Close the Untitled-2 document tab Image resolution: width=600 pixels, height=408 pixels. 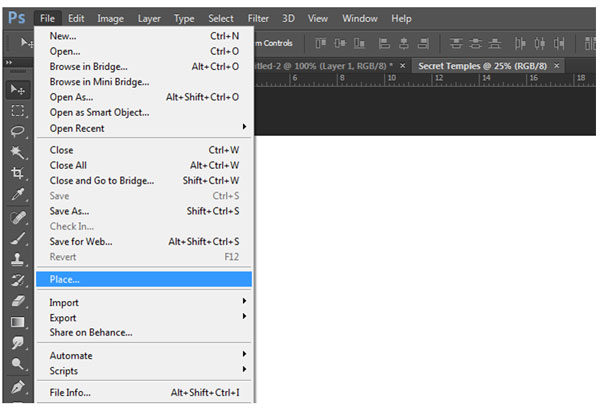click(403, 66)
